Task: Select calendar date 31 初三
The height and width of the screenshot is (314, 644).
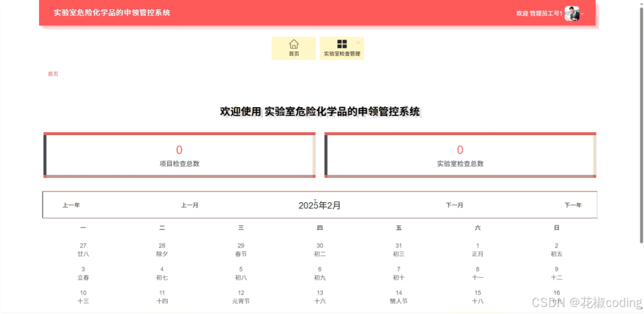Action: click(399, 250)
